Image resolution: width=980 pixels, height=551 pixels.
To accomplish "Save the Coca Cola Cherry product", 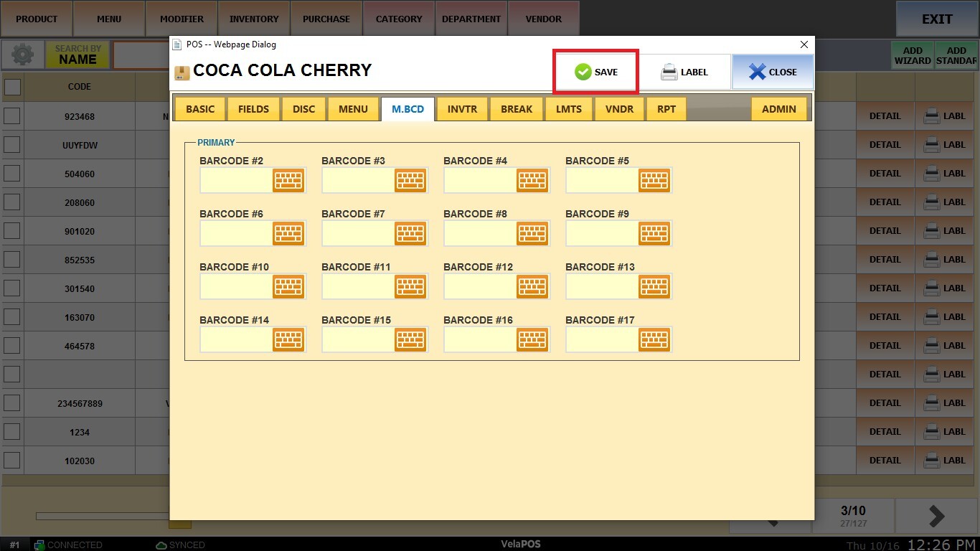I will (595, 72).
